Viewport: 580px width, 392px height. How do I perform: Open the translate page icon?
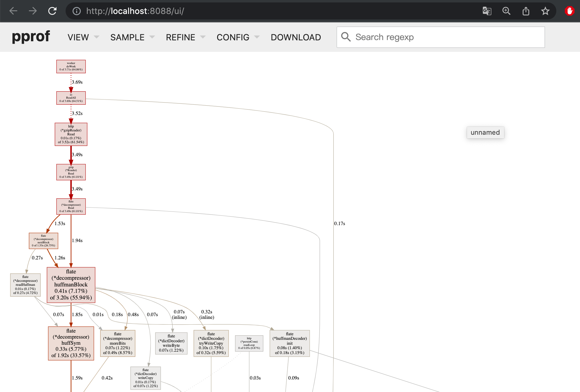487,11
